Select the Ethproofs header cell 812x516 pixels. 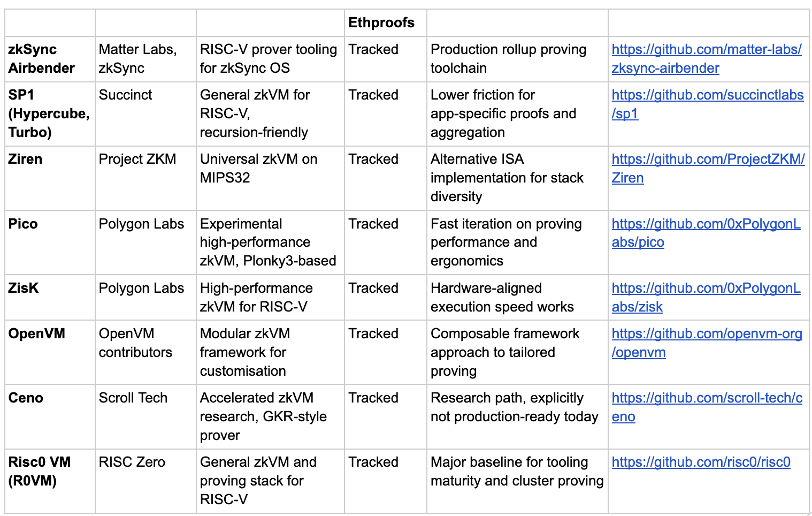(x=386, y=23)
